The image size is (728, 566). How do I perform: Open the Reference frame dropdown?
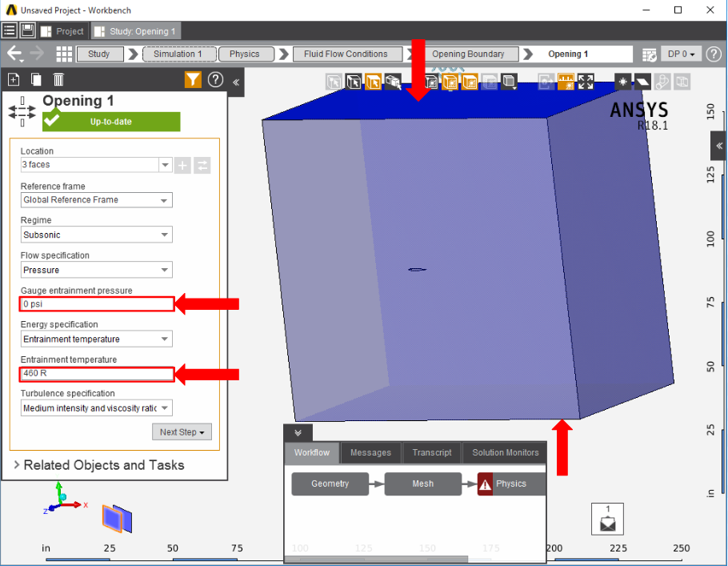tap(97, 200)
